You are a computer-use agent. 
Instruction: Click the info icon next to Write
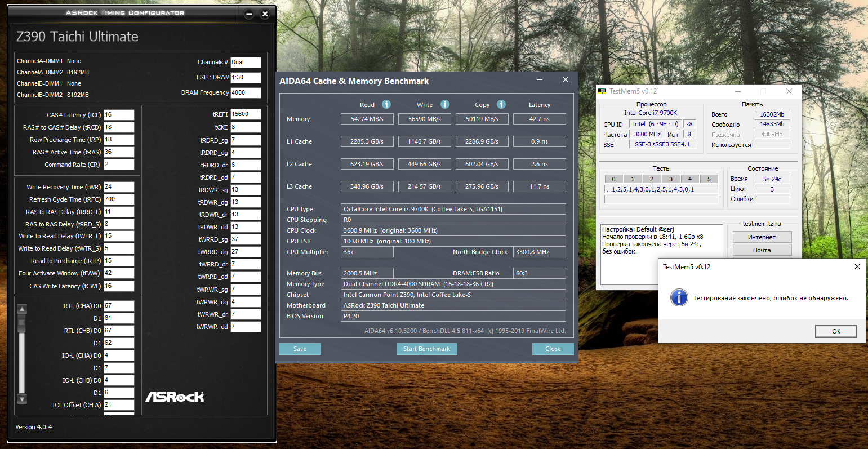(445, 104)
